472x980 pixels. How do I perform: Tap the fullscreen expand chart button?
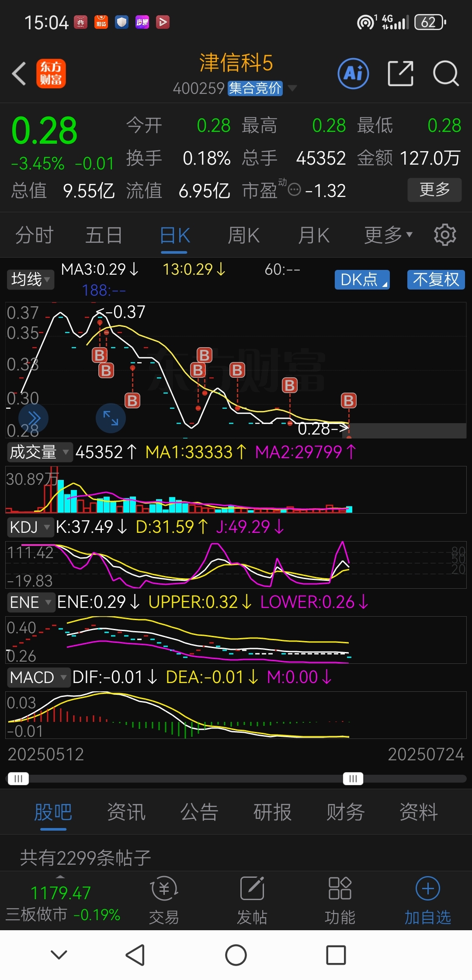tap(111, 418)
